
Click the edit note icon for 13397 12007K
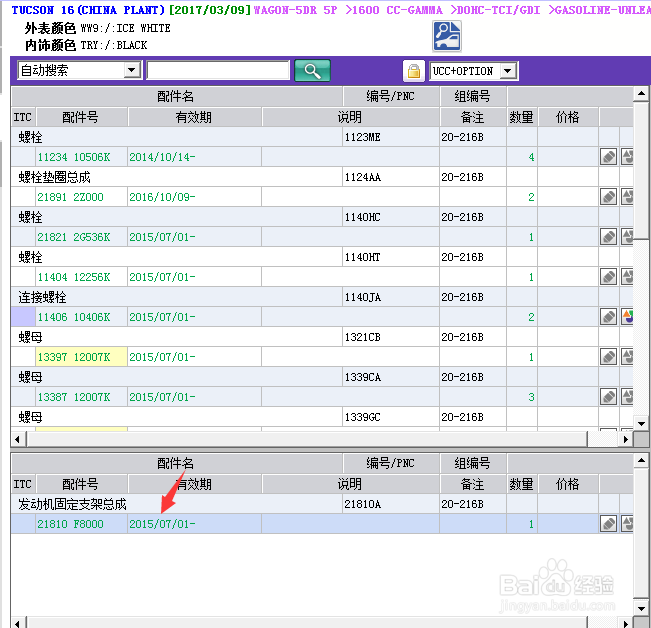click(608, 357)
